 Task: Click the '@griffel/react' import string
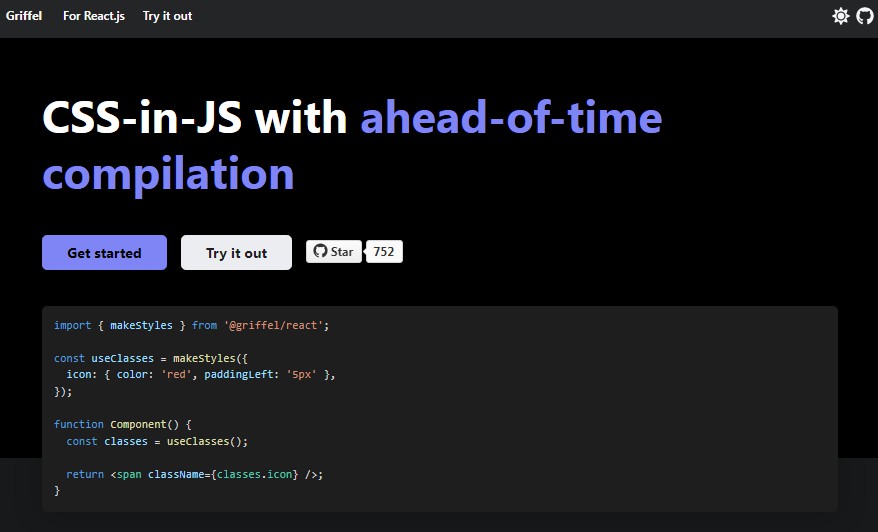[x=273, y=325]
